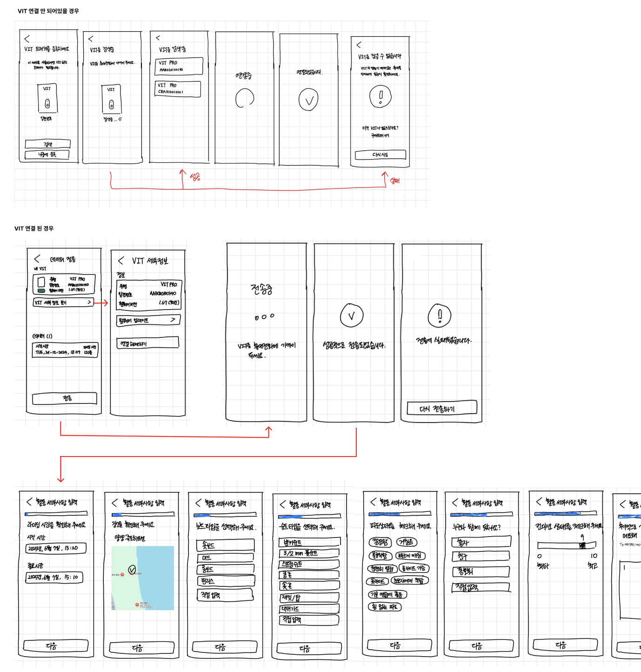This screenshot has height=672, width=641.
Task: Click exclamation icon on transfer failed screen
Action: tap(440, 316)
